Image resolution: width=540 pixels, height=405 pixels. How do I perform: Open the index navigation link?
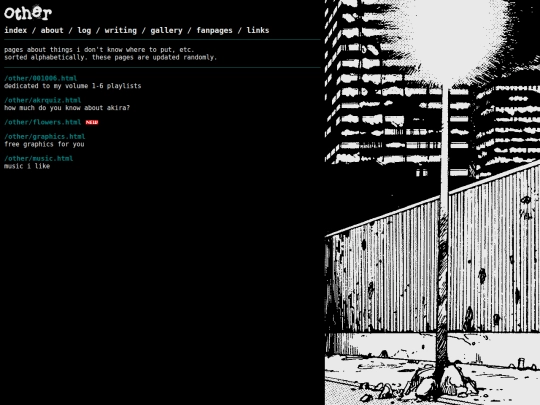[x=15, y=30]
